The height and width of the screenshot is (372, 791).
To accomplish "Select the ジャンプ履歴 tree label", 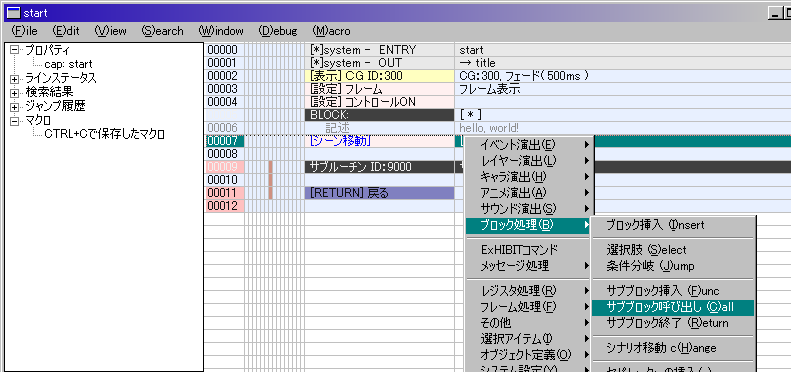I will tap(55, 106).
